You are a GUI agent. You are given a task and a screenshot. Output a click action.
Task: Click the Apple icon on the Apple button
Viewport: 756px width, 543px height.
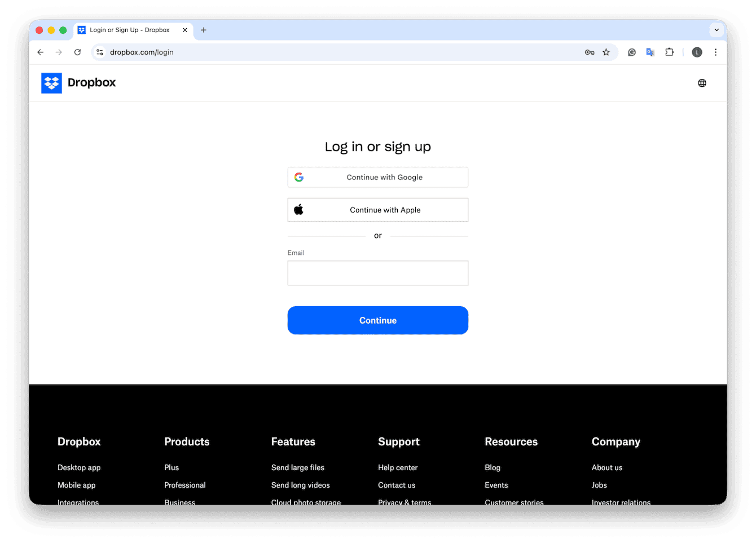click(298, 209)
